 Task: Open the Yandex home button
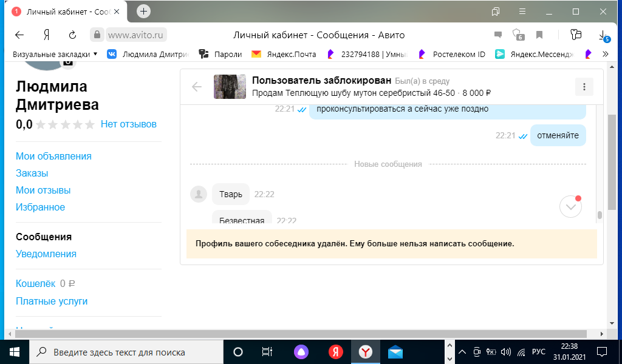[46, 35]
